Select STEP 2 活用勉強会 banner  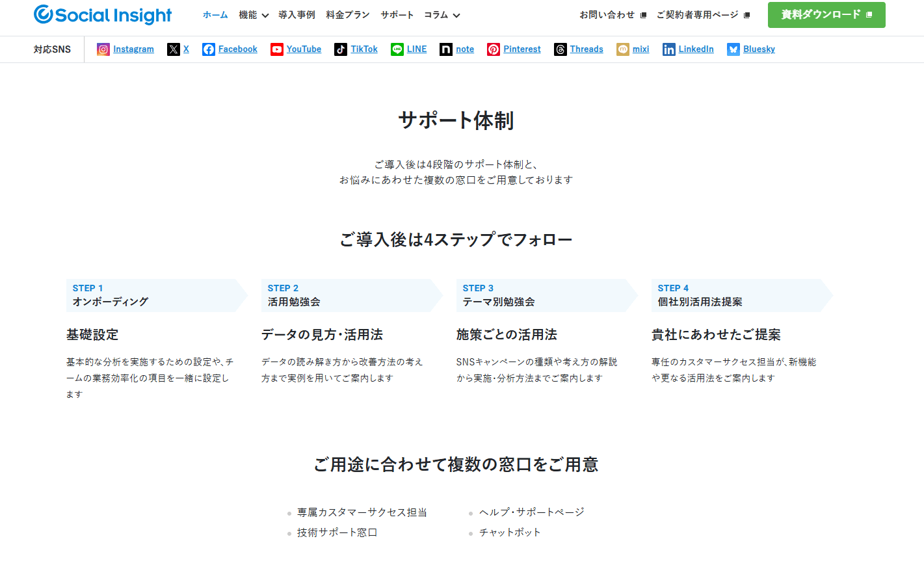[x=351, y=295]
